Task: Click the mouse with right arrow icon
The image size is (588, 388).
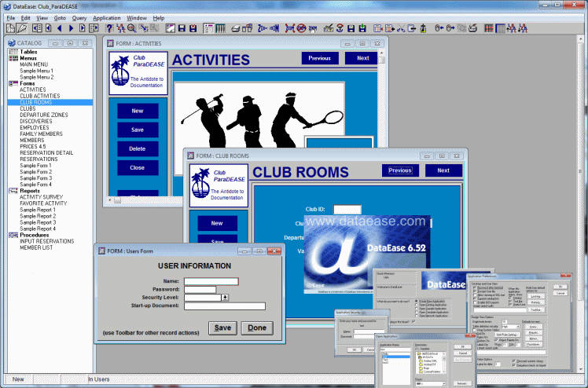Action: click(450, 28)
